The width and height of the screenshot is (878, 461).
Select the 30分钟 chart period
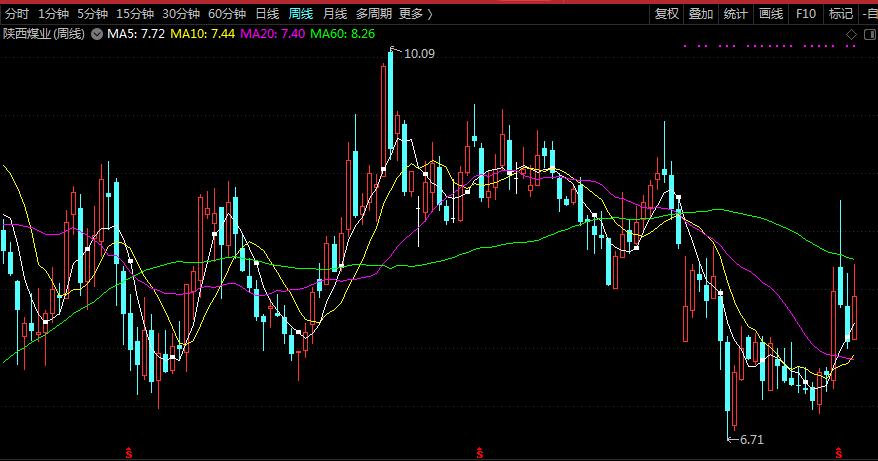click(x=181, y=14)
